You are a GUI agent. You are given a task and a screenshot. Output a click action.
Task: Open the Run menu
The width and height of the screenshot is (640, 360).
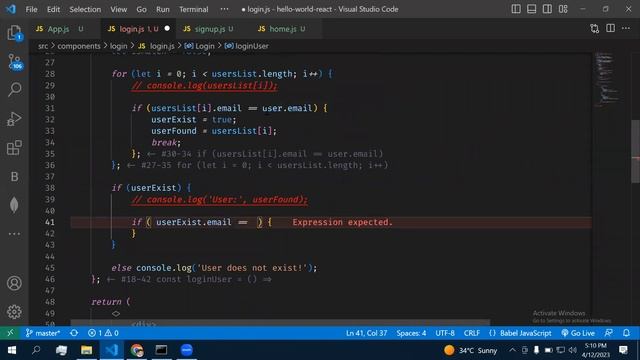point(162,9)
